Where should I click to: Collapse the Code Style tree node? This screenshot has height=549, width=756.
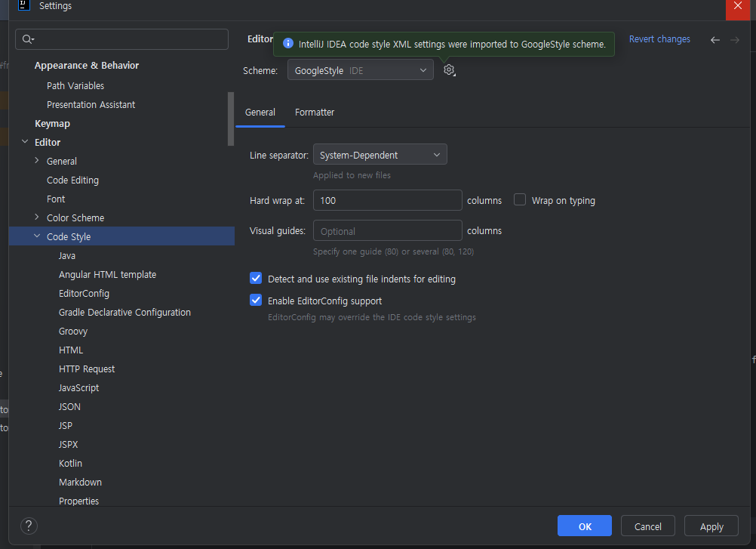click(x=37, y=236)
